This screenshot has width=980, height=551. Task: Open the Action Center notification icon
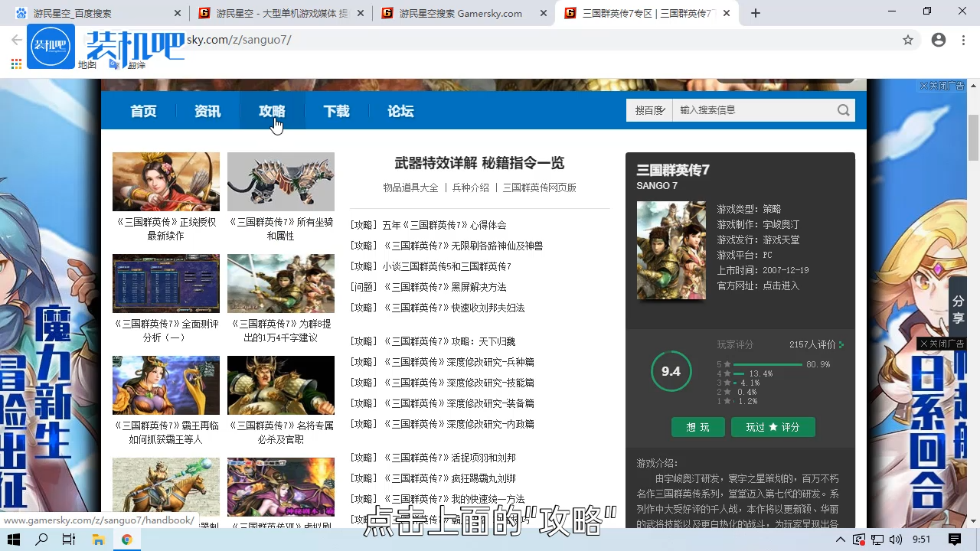pos(952,540)
